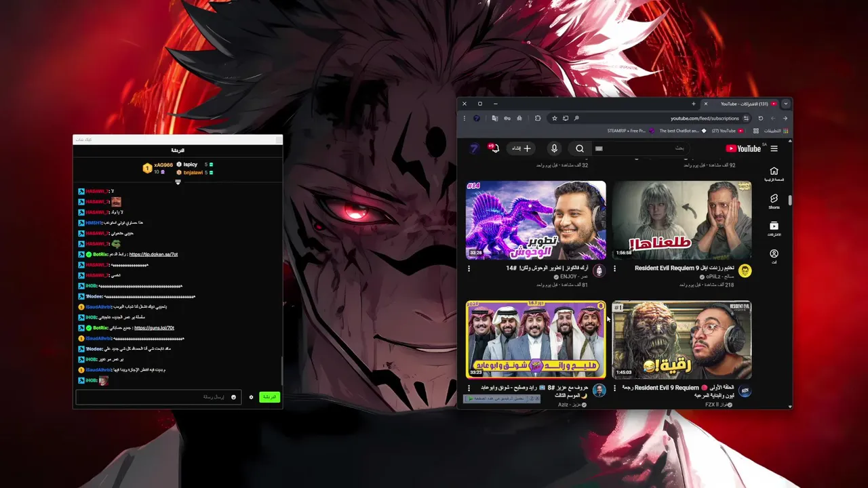Open the guns.lol/70t link in the chat

click(154, 328)
